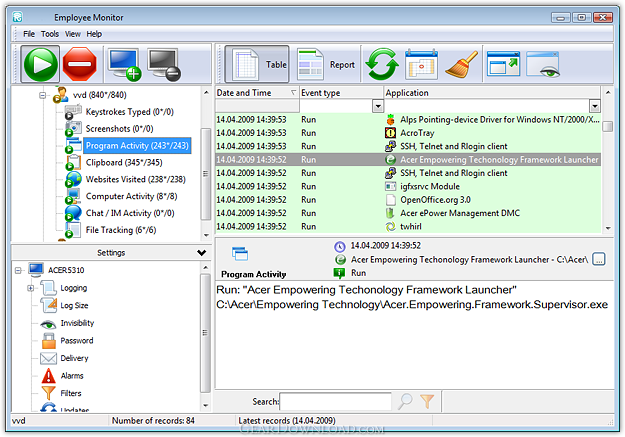The image size is (625, 437).
Task: Expand the Logging settings node
Action: (31, 288)
